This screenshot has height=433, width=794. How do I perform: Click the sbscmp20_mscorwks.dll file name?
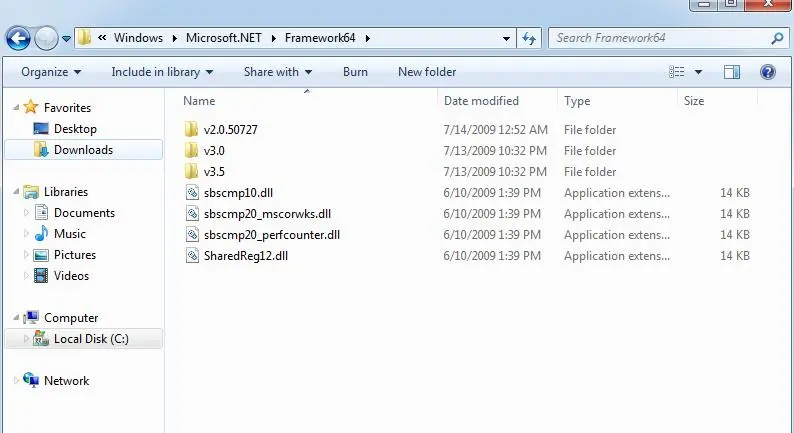point(267,214)
